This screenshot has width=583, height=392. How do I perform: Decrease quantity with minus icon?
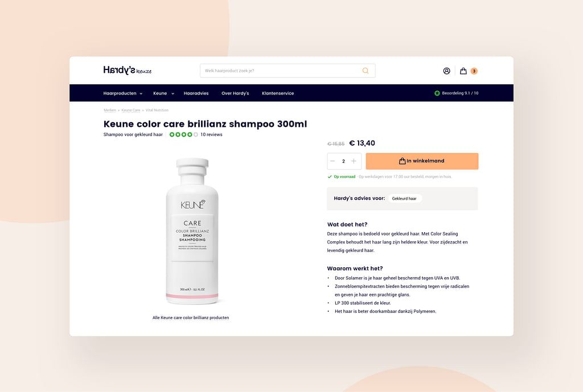[x=332, y=161]
